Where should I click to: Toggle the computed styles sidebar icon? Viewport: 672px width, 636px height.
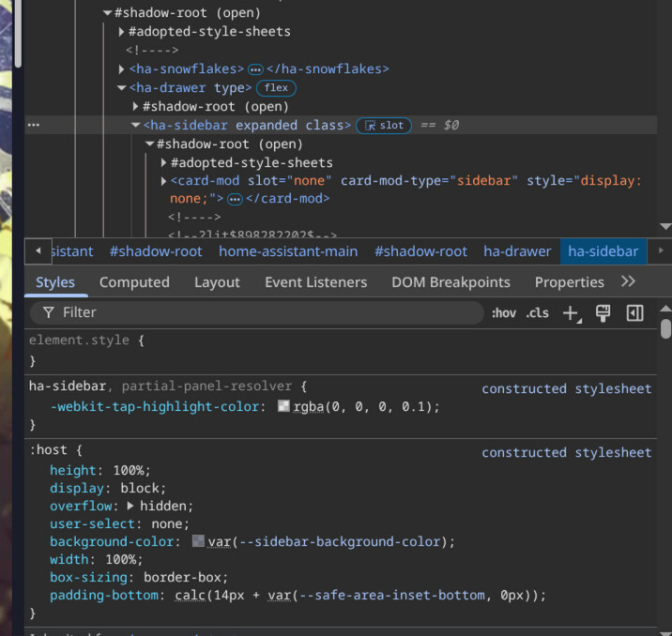coord(634,313)
